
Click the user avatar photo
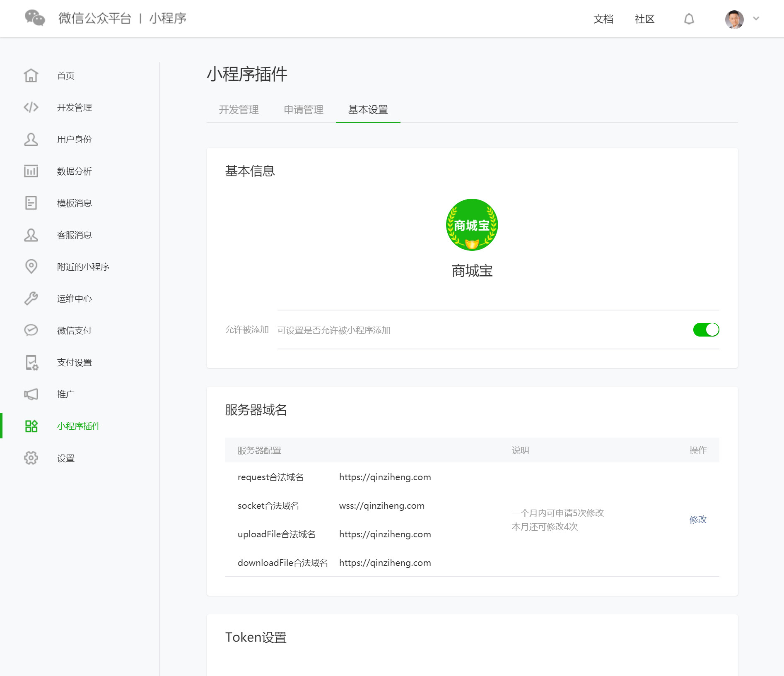[734, 19]
